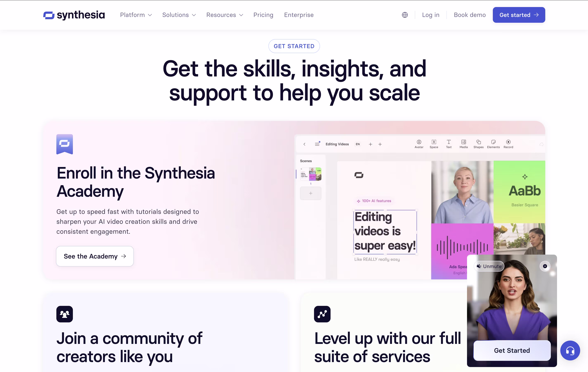Screen dimensions: 588x372
Task: Click the "Scenes" label in the editor panel
Action: click(306, 161)
